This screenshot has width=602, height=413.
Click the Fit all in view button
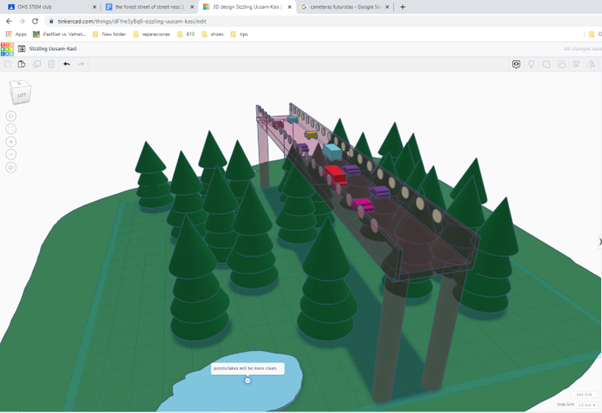pyautogui.click(x=11, y=129)
